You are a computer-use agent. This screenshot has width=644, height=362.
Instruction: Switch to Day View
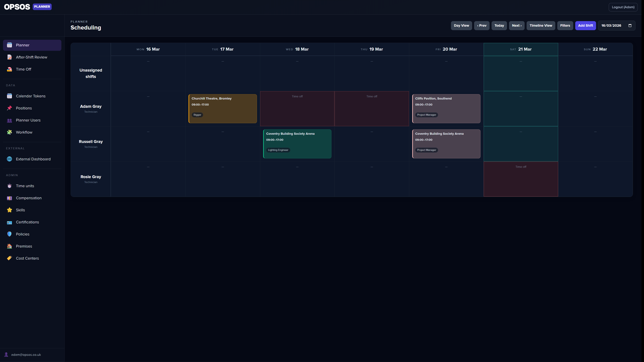[x=461, y=25]
